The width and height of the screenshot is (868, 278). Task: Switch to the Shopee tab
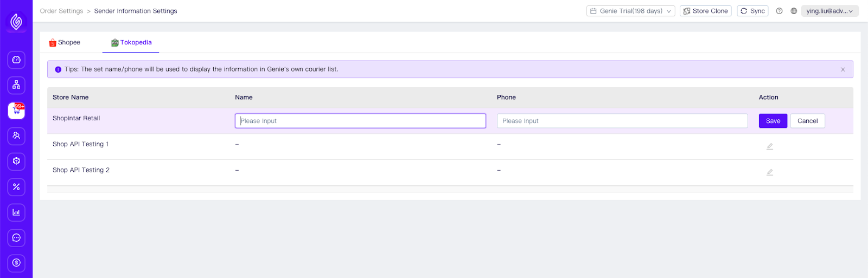65,42
